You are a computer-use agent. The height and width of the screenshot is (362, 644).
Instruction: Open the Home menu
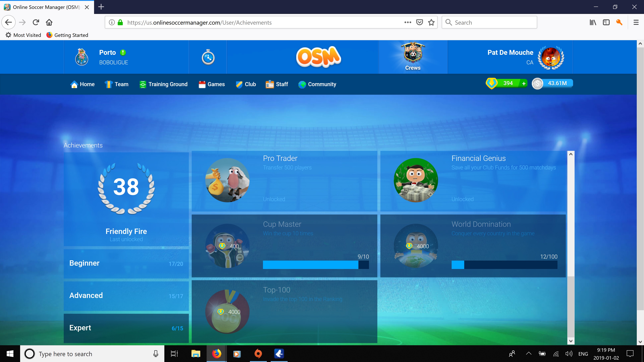83,84
